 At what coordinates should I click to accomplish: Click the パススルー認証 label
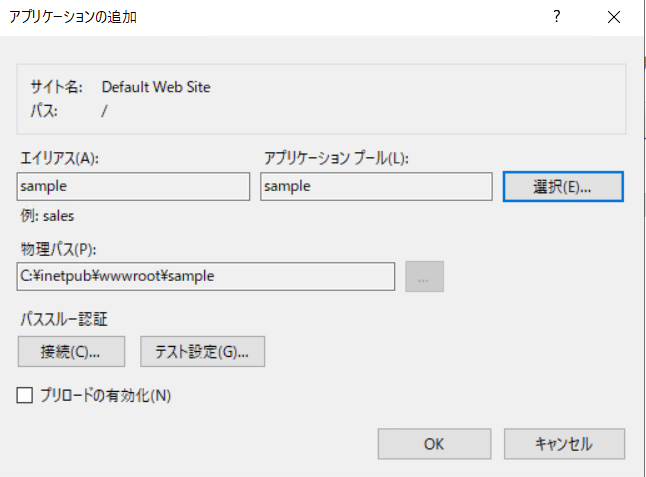(64, 319)
